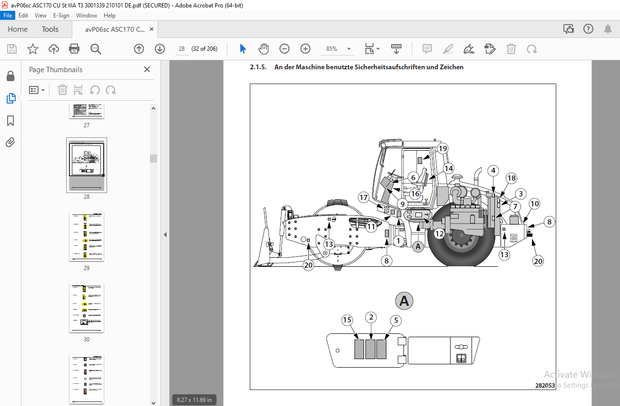Rotate pages clockwise in thumbnails panel
Image resolution: width=620 pixels, height=406 pixels.
[111, 90]
